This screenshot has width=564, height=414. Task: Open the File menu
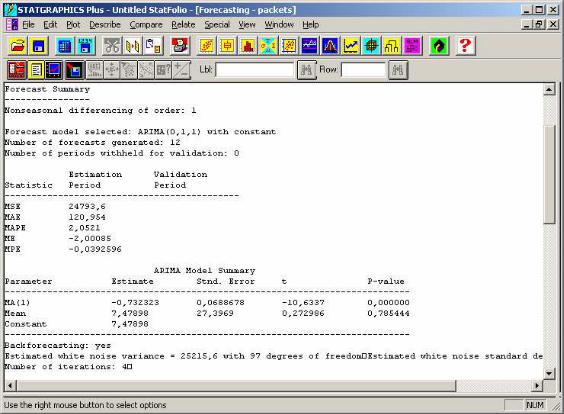28,24
